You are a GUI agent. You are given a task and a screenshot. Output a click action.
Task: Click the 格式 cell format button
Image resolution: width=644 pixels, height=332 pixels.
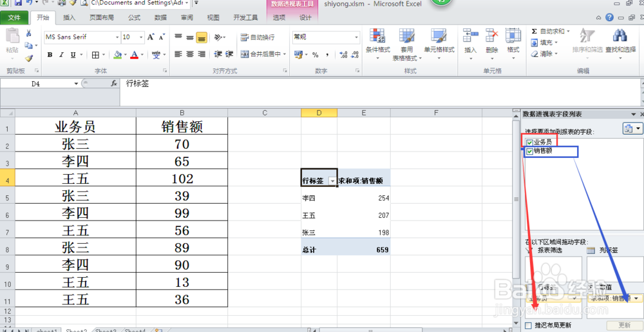point(513,44)
